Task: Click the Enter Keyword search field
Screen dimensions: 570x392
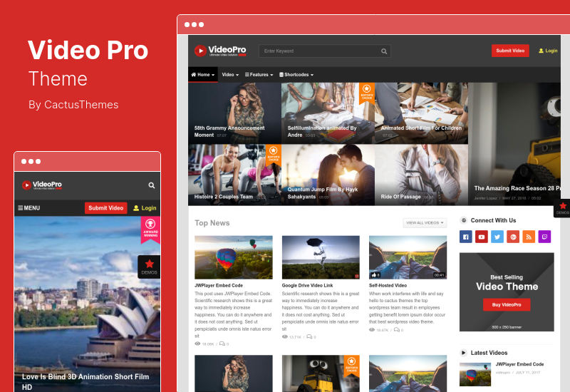Action: (x=325, y=51)
